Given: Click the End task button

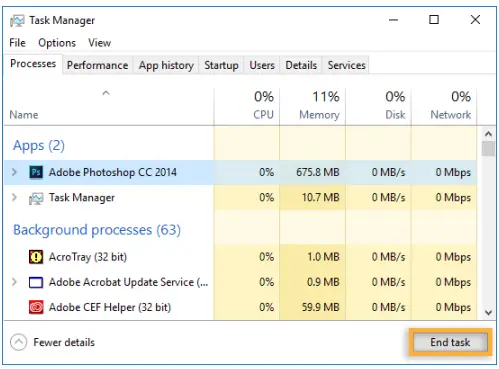Looking at the screenshot, I should tap(450, 342).
